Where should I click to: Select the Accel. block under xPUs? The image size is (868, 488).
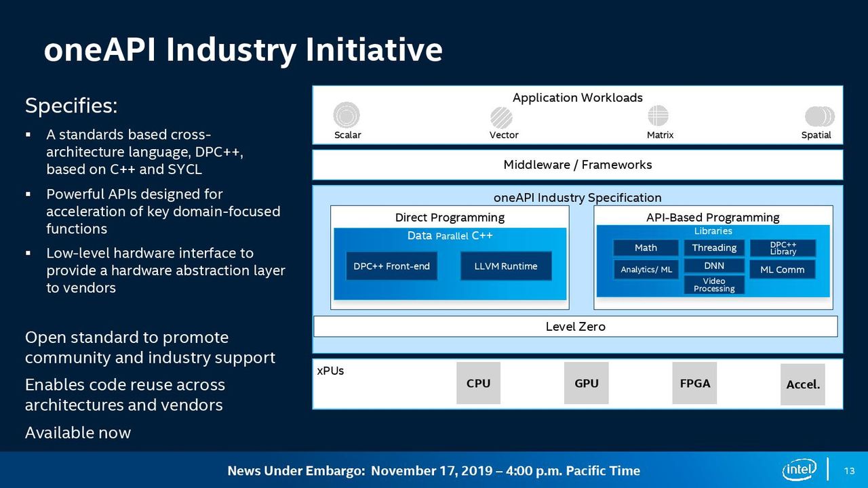coord(803,384)
